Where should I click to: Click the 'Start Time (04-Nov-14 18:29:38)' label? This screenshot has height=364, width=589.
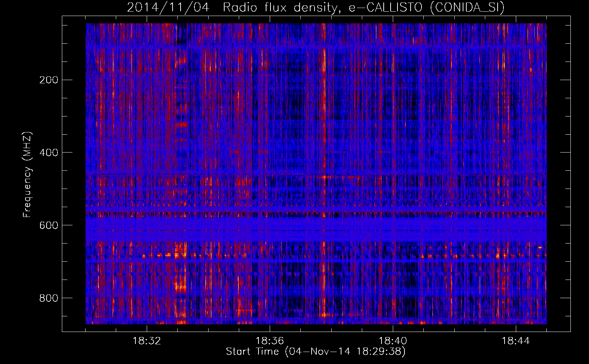pos(316,352)
